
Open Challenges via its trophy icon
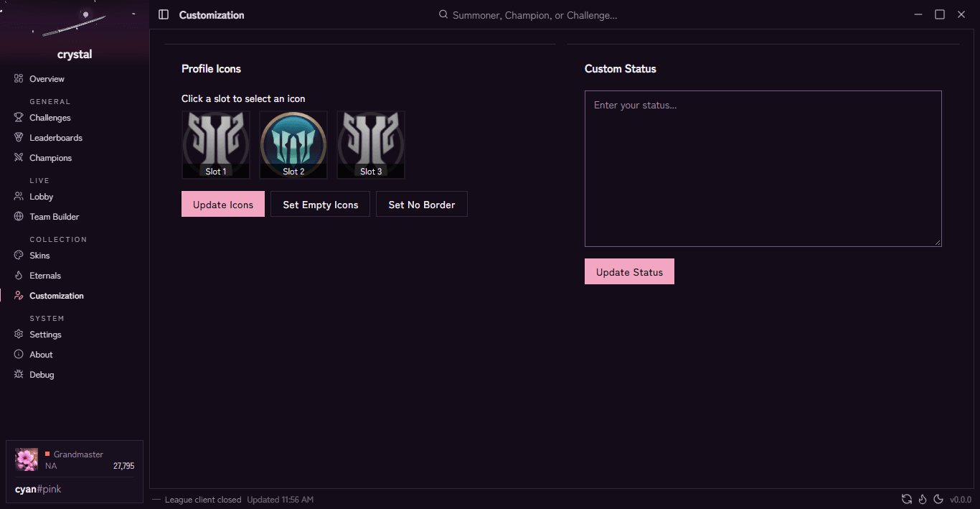pyautogui.click(x=19, y=118)
